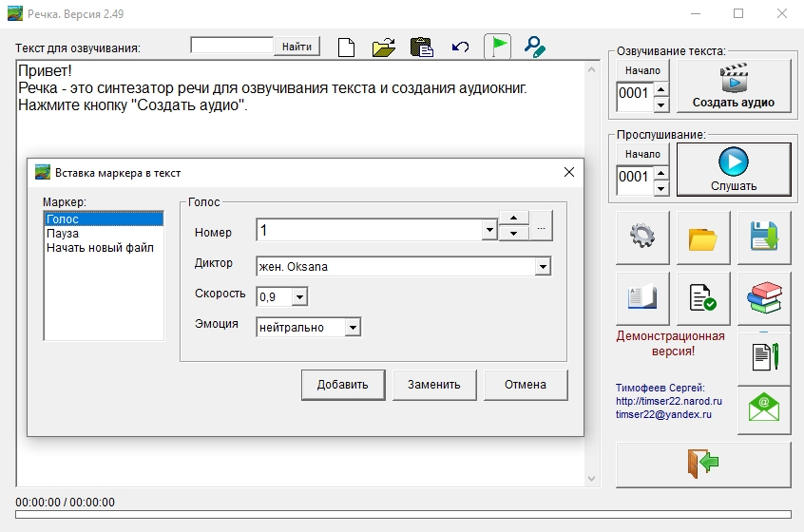Click the text area scrollbar up arrow

591,69
